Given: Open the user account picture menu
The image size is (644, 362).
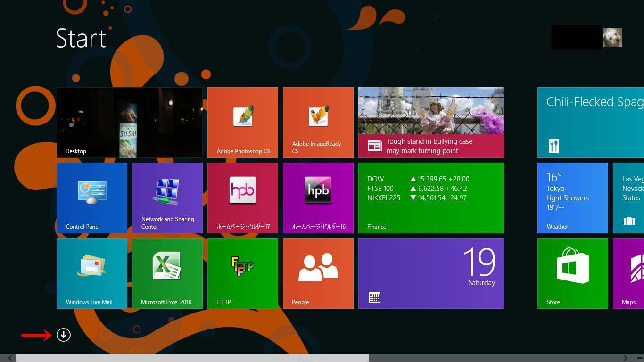Looking at the screenshot, I should click(612, 38).
